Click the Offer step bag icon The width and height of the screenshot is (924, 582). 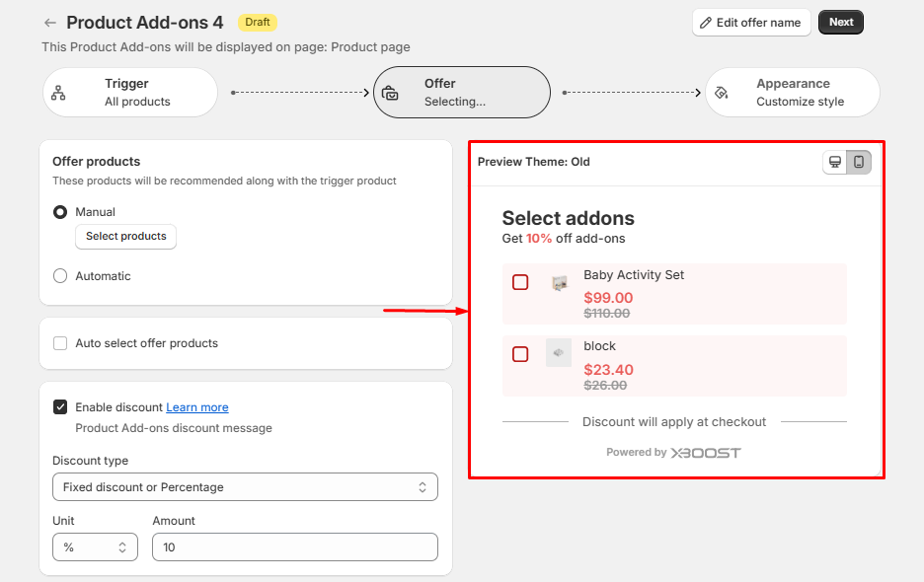390,93
